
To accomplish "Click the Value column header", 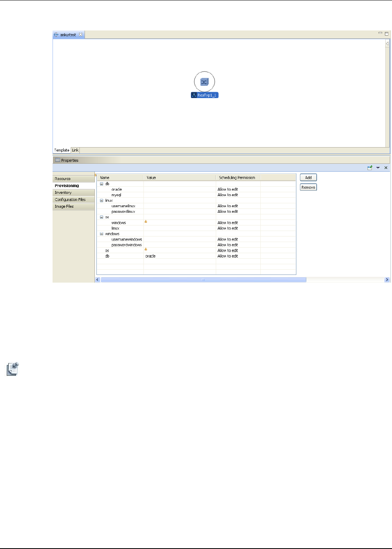I will pos(180,178).
